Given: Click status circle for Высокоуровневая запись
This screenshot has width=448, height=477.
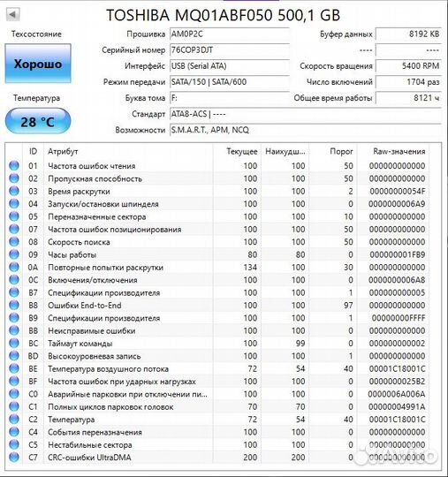Looking at the screenshot, I should click(14, 356).
